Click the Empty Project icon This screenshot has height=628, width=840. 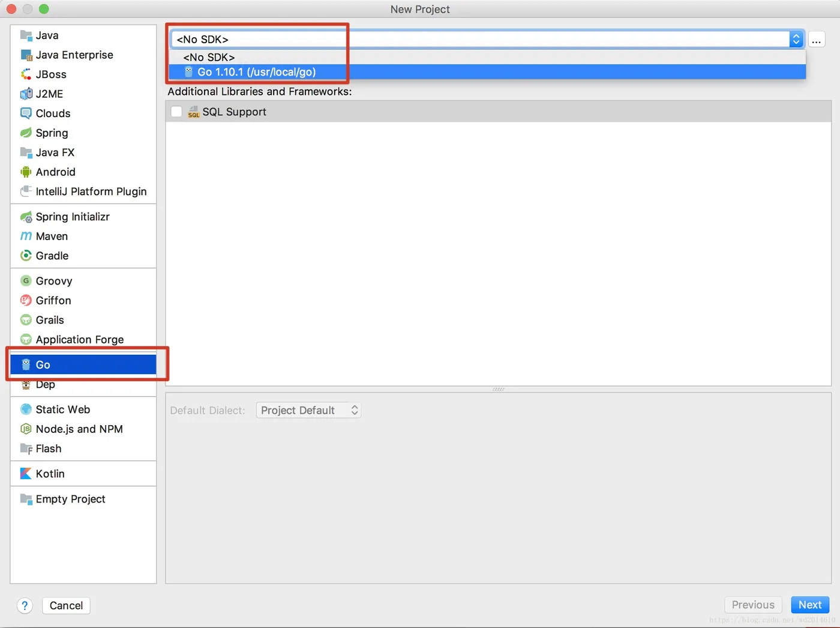[x=26, y=499]
